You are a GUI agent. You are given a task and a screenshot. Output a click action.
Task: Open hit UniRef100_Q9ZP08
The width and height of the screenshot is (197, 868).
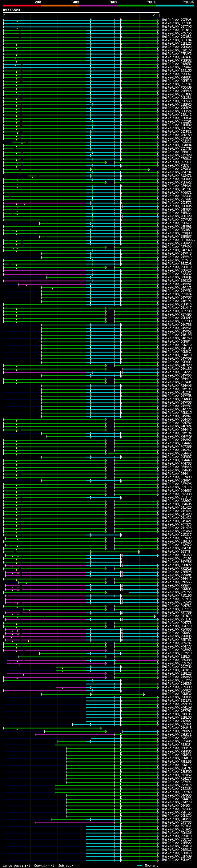(176, 20)
